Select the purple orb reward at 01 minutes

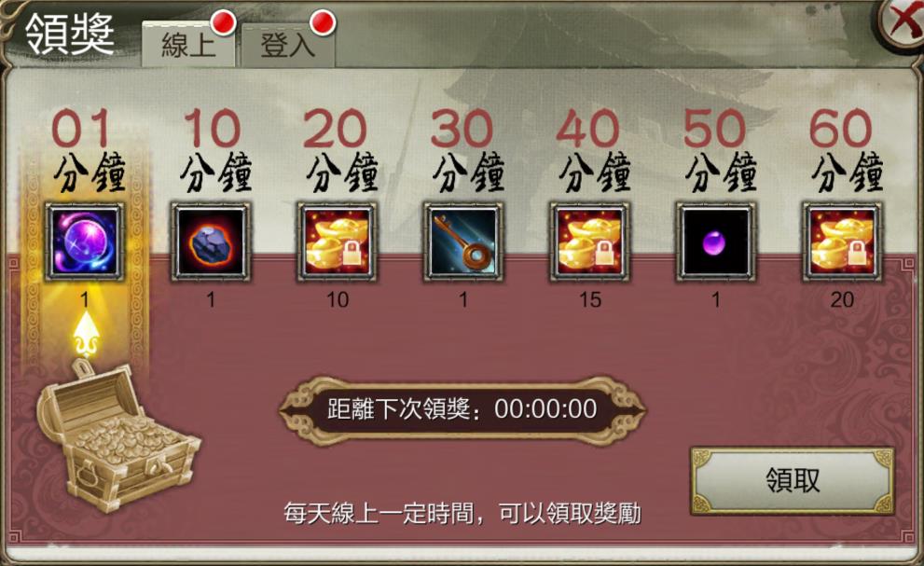tap(84, 242)
